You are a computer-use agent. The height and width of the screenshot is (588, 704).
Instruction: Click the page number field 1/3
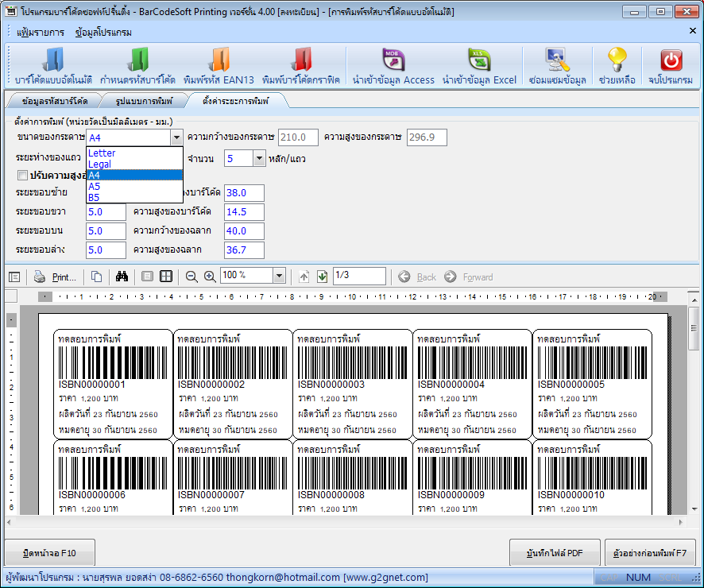tap(359, 276)
